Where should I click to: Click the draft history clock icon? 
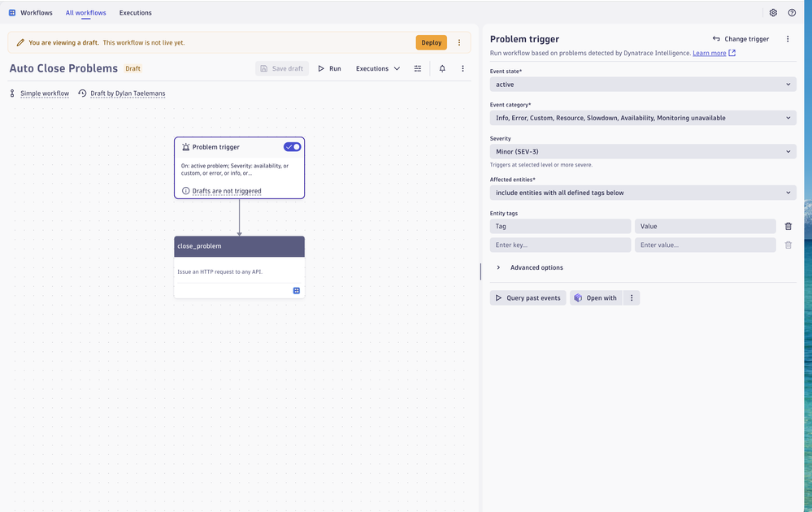82,93
